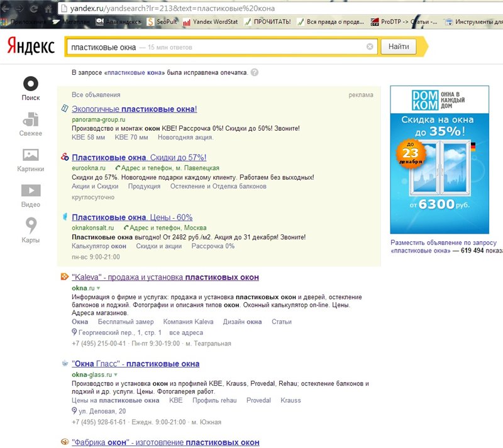Click the browser forward arrow

click(x=19, y=9)
